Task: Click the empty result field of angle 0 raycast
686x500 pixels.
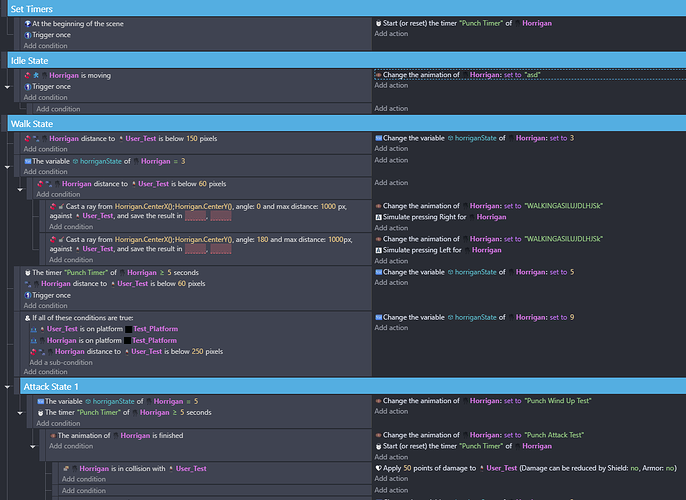Action: click(195, 216)
